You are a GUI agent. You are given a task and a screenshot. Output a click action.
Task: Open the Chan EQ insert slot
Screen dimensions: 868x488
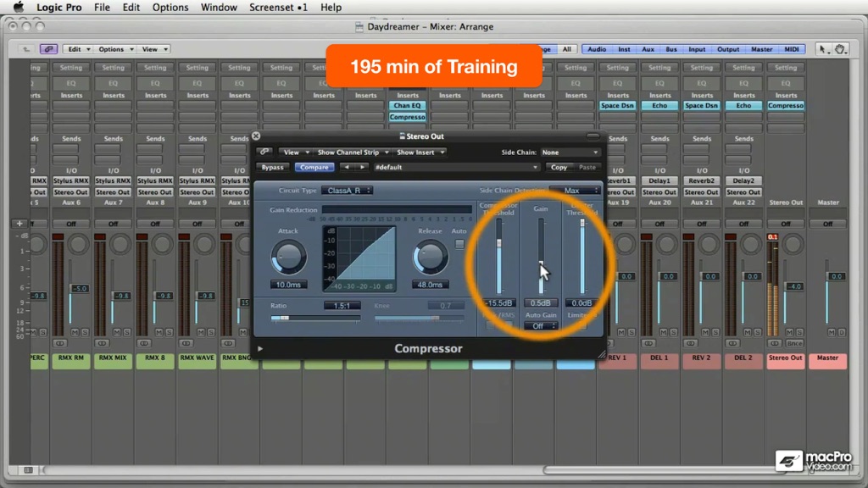coord(408,106)
